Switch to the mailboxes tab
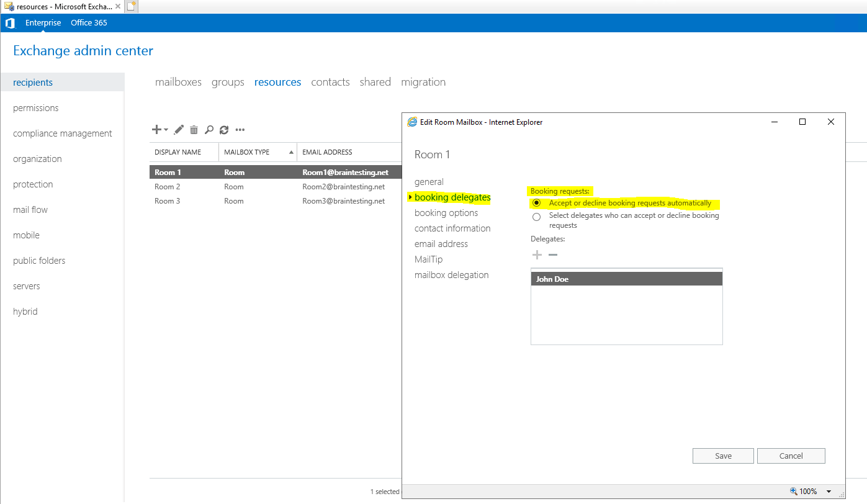This screenshot has height=504, width=867. click(x=178, y=81)
